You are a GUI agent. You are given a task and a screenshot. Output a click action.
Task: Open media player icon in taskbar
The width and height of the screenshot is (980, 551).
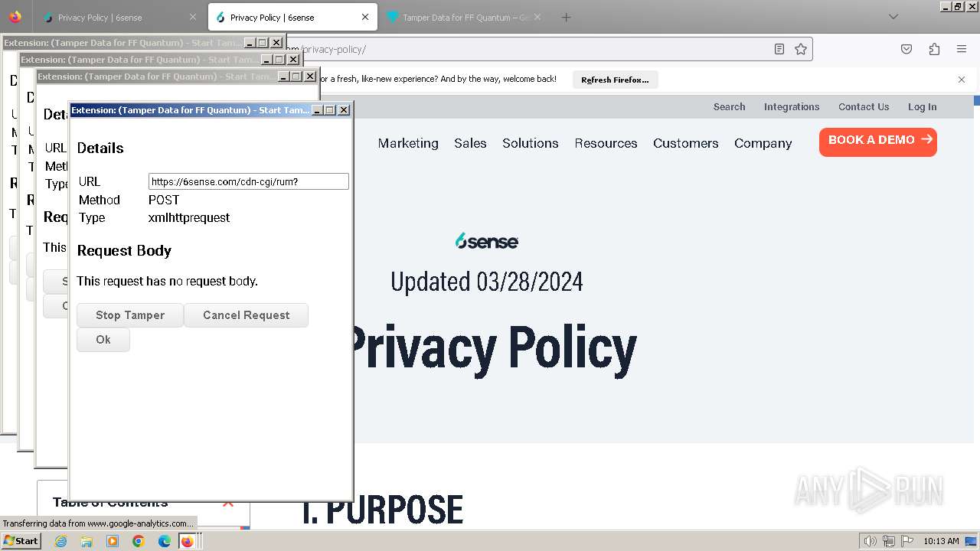pyautogui.click(x=113, y=541)
